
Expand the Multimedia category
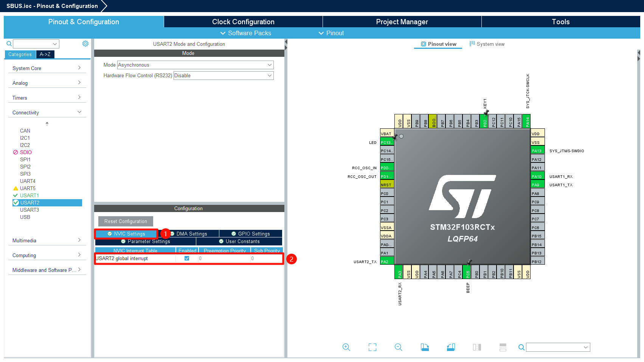(47, 240)
